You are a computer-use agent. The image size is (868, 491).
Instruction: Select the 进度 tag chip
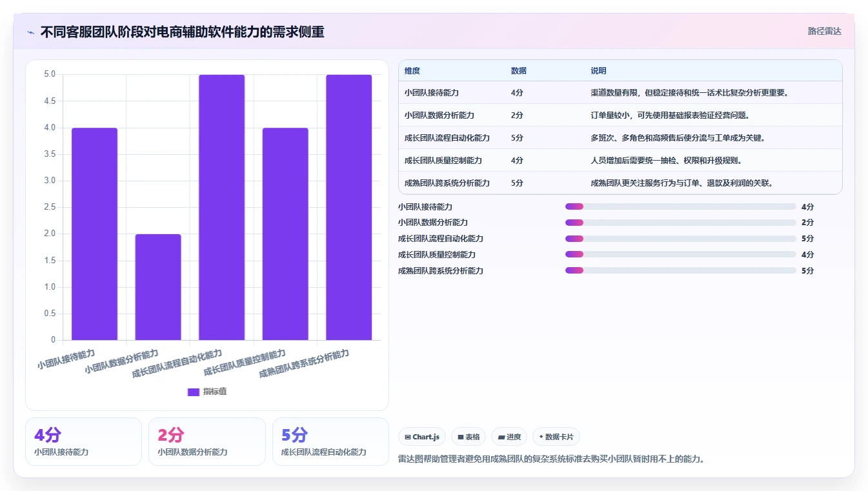pos(509,437)
